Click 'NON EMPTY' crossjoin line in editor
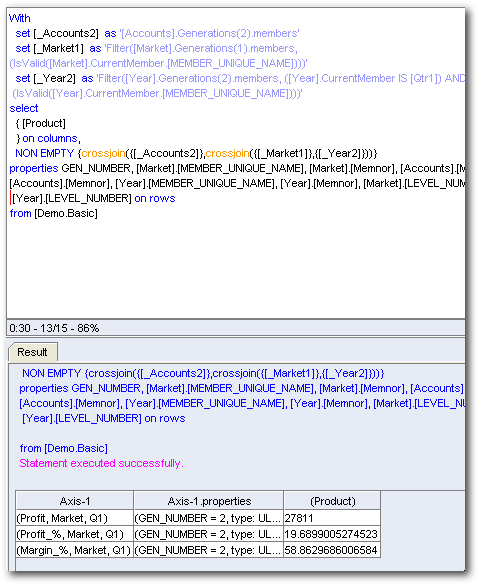Viewport: 479px width, 585px height. click(x=196, y=153)
